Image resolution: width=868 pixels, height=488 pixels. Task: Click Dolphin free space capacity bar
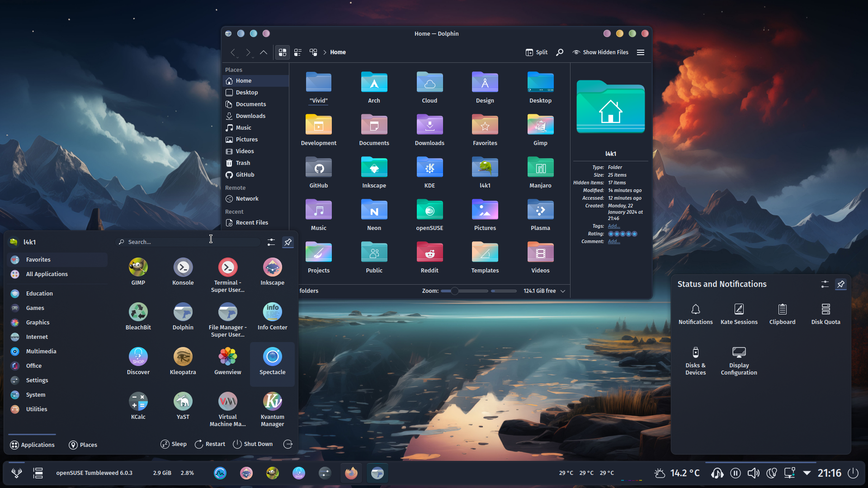pyautogui.click(x=504, y=291)
